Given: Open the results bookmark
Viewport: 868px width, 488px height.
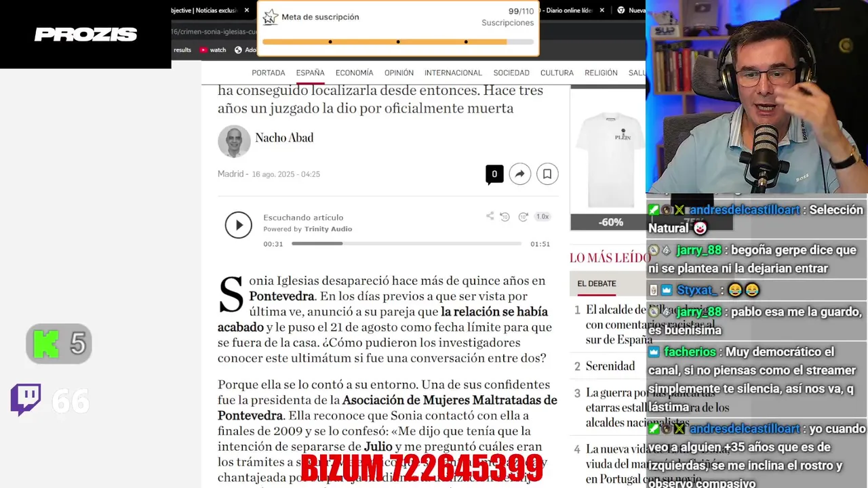Looking at the screenshot, I should tap(182, 49).
